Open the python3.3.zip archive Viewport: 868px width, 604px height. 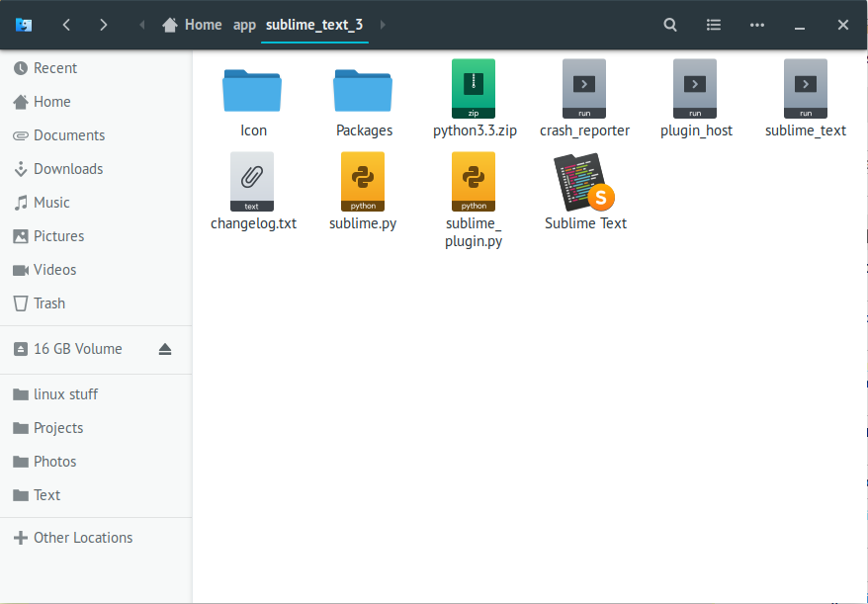click(474, 88)
